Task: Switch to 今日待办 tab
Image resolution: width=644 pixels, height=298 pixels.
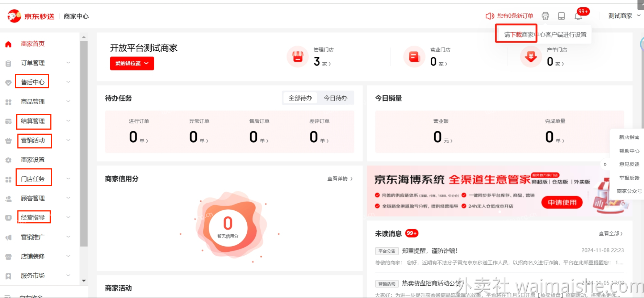Action: tap(335, 98)
